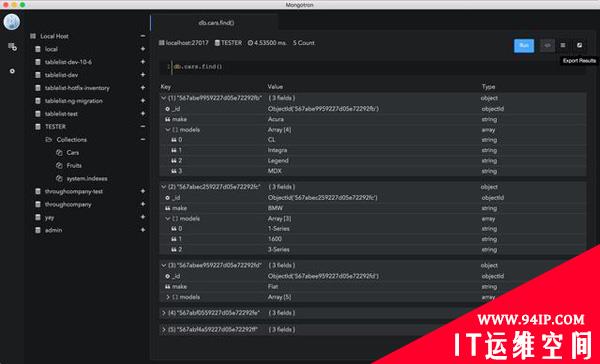Expand the tablelist-dev database

[143, 75]
